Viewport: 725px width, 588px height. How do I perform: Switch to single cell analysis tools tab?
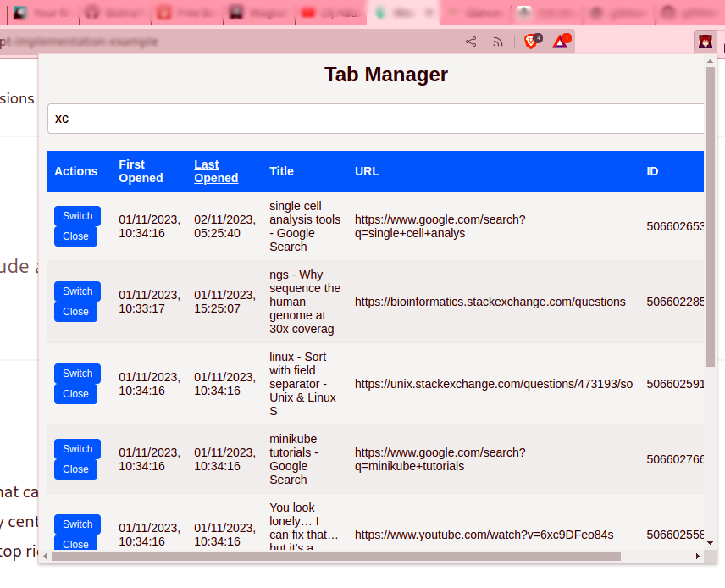point(77,216)
